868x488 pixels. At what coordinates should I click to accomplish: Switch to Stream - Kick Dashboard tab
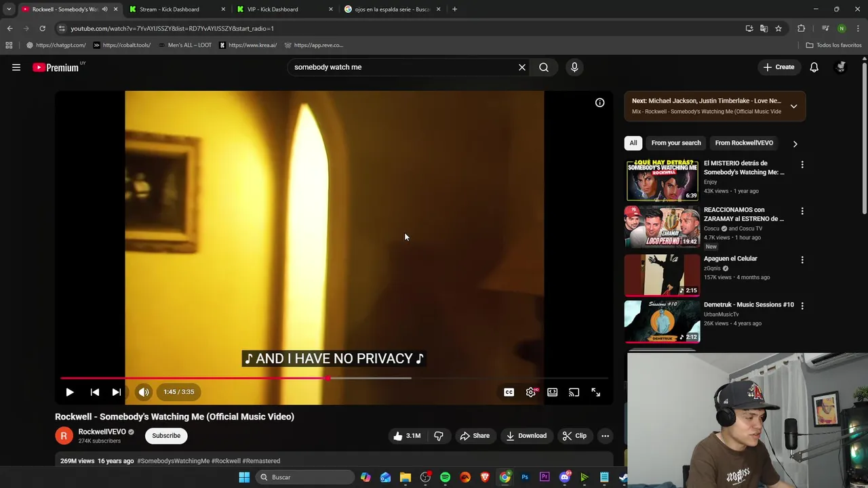tap(178, 9)
